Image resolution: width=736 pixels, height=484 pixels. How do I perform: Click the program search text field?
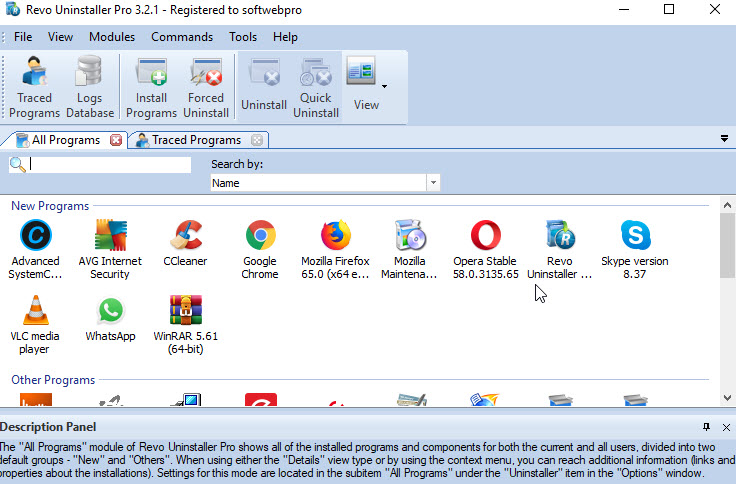tap(109, 164)
